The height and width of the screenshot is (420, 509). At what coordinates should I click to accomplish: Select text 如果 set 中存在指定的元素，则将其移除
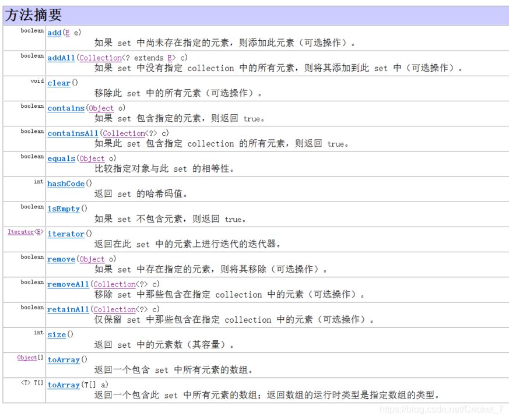(x=181, y=270)
